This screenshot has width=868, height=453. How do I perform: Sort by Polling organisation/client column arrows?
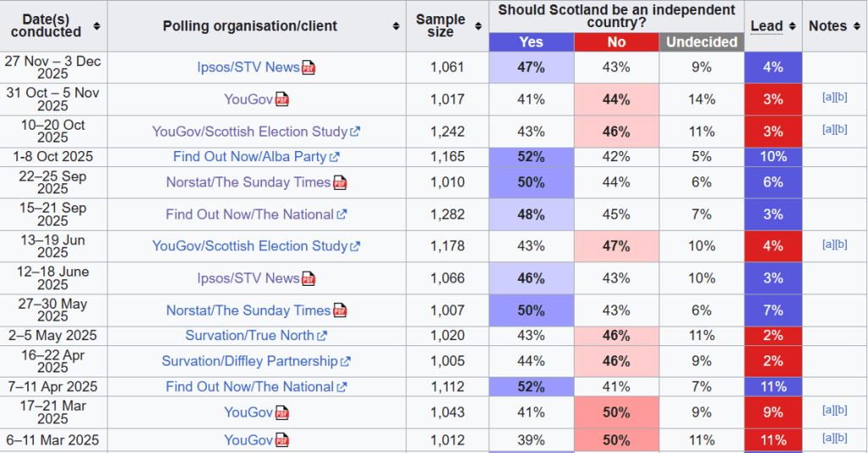point(396,26)
